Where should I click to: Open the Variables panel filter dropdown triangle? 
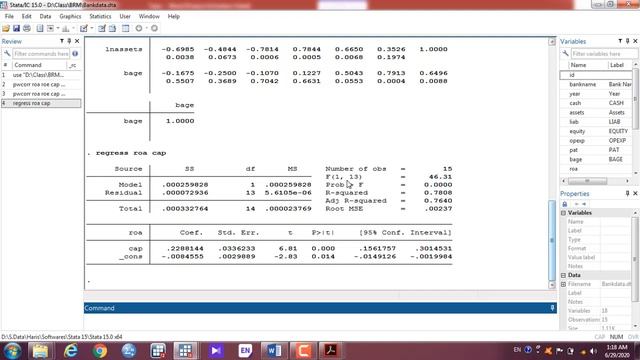tap(620, 41)
